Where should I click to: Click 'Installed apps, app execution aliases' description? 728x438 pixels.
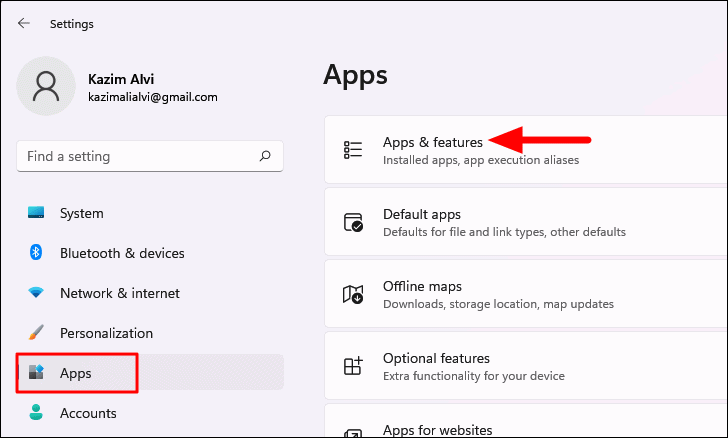[x=481, y=160]
